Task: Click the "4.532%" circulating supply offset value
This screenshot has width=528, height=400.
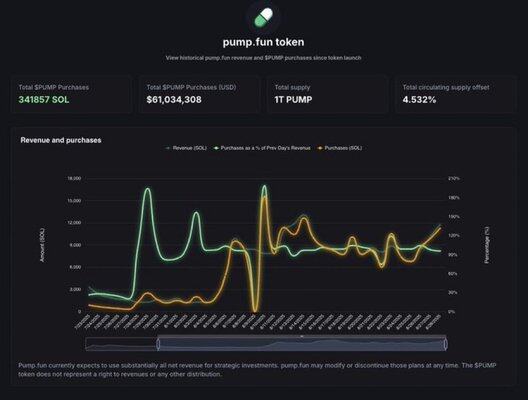Action: (420, 100)
